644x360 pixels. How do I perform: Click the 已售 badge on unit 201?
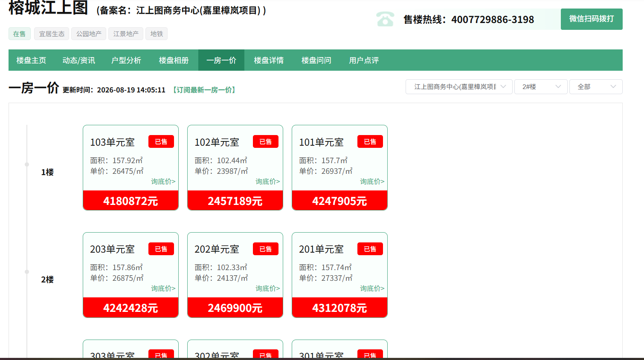[370, 249]
